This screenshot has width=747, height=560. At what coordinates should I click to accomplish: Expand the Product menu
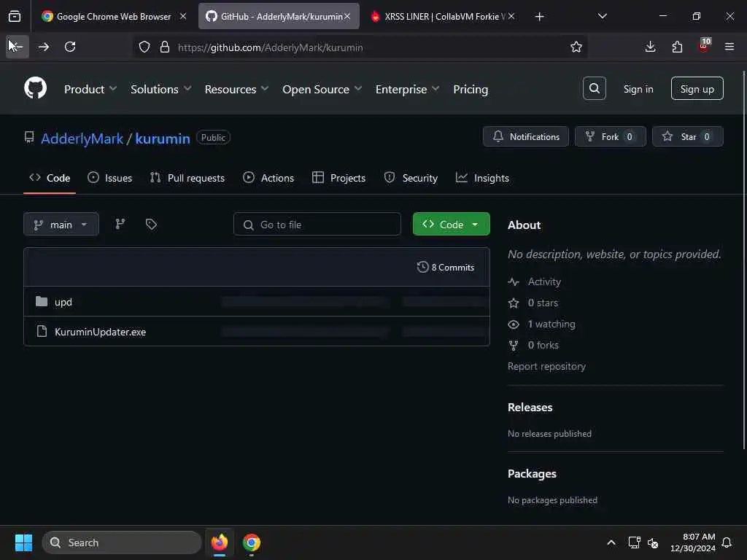(x=90, y=89)
